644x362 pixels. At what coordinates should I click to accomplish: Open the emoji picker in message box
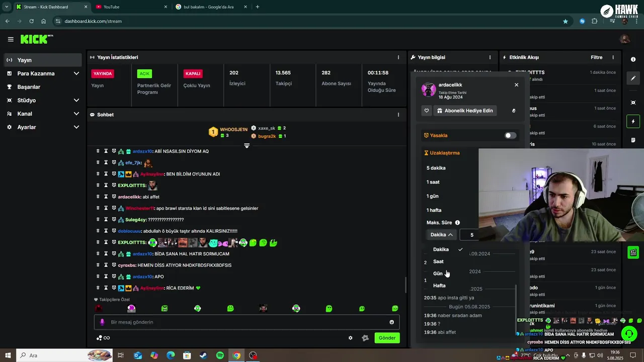[392, 322]
